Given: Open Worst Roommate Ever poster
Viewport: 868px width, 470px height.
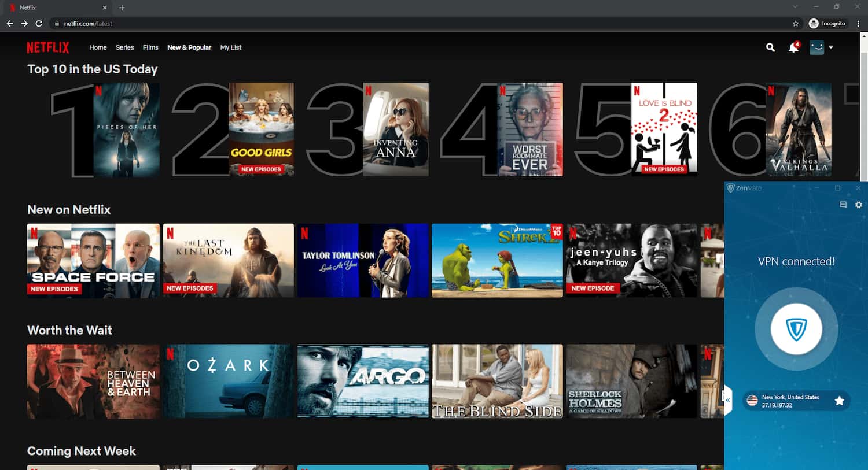Looking at the screenshot, I should 530,129.
